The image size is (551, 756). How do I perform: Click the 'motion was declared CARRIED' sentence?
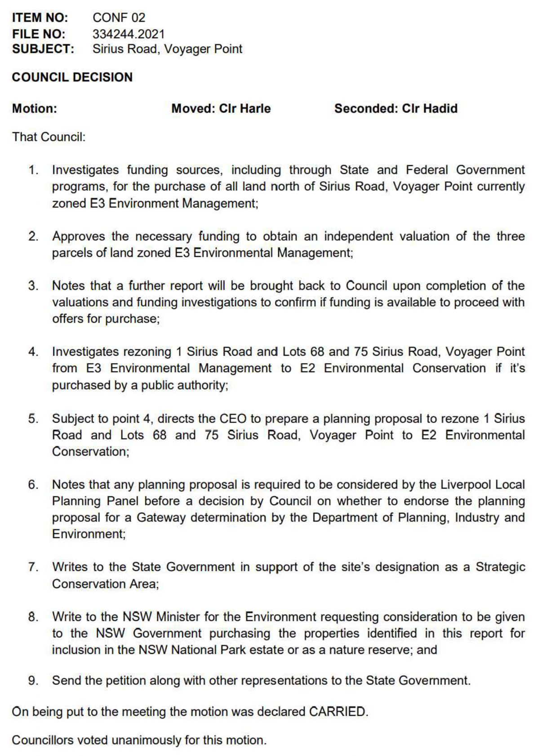point(190,712)
